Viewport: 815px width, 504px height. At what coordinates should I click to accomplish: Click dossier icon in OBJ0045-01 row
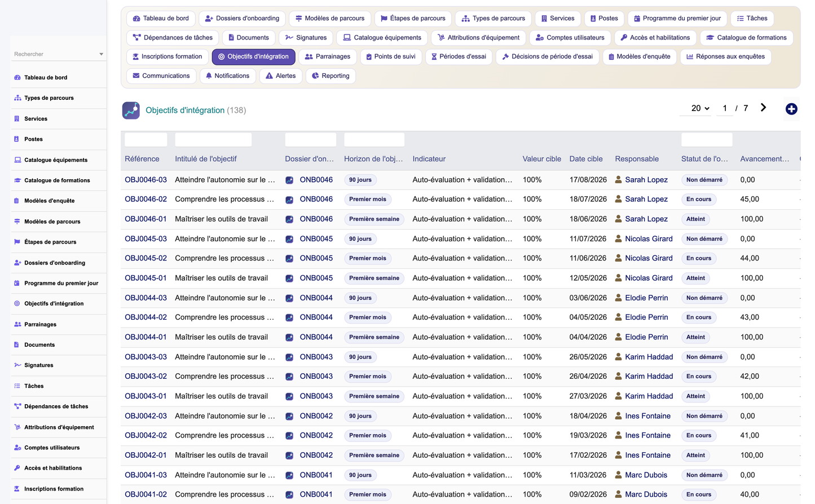(289, 278)
